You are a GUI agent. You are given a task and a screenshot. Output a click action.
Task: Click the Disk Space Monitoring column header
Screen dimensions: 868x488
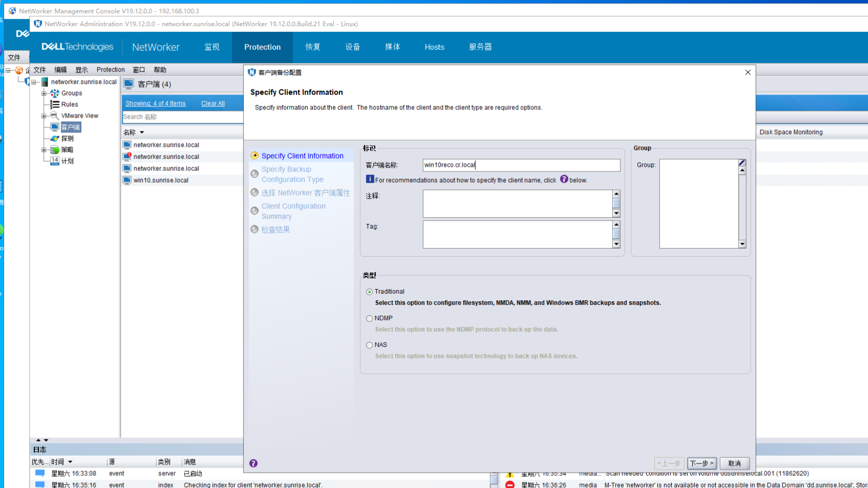791,132
